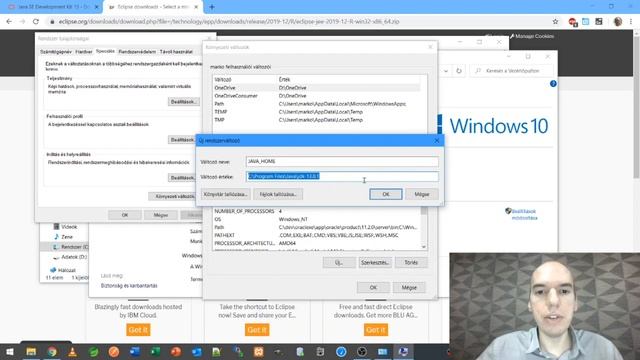The image size is (640, 360).
Task: Click Törlés button under system variables
Action: (x=411, y=262)
